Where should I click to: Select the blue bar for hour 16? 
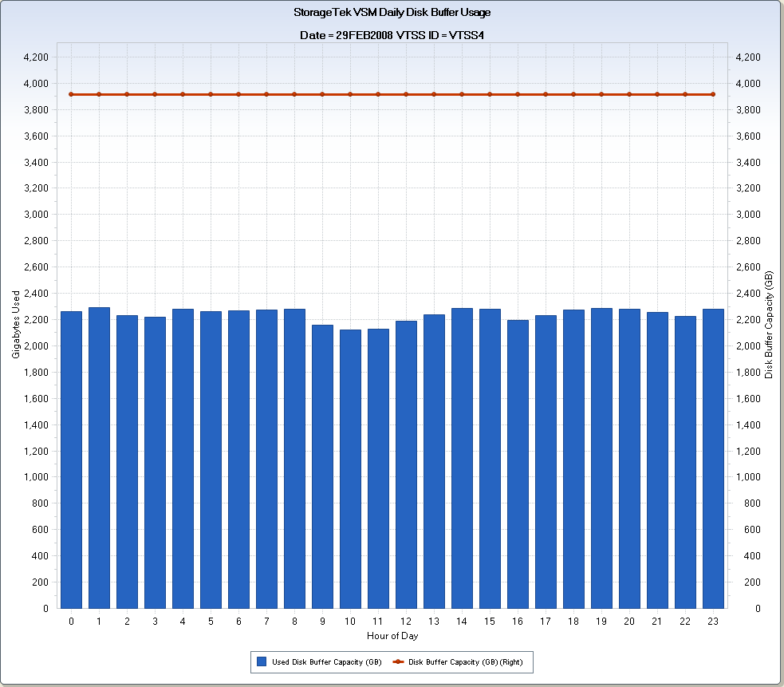point(518,464)
